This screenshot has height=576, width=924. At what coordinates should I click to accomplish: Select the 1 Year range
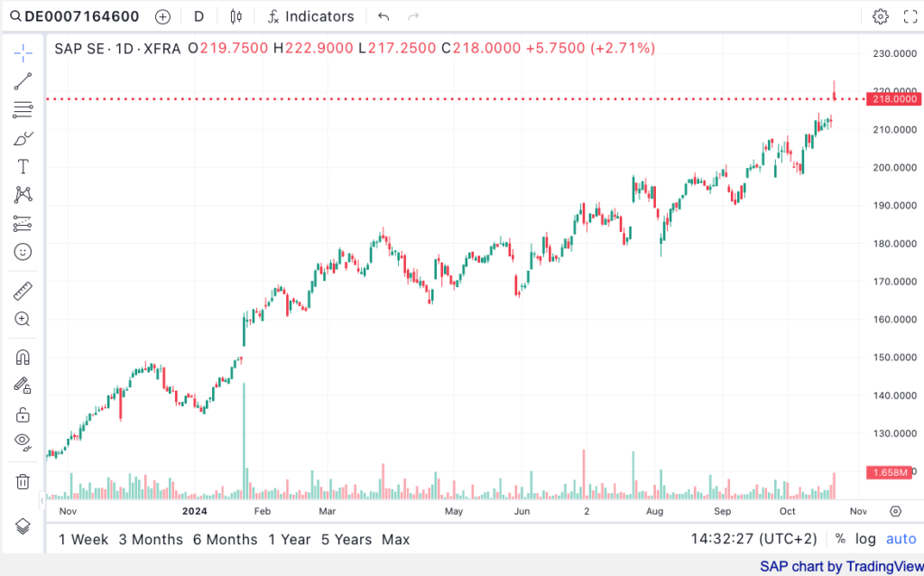pyautogui.click(x=290, y=540)
